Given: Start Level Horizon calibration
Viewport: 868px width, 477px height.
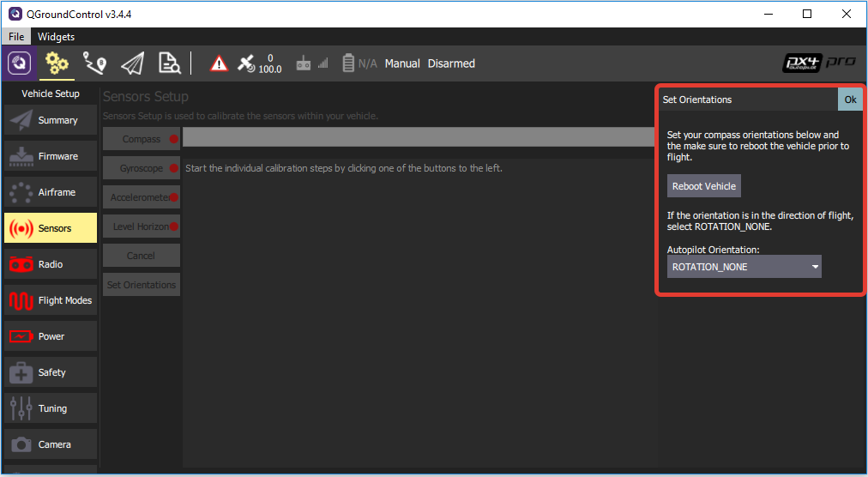Looking at the screenshot, I should 142,226.
